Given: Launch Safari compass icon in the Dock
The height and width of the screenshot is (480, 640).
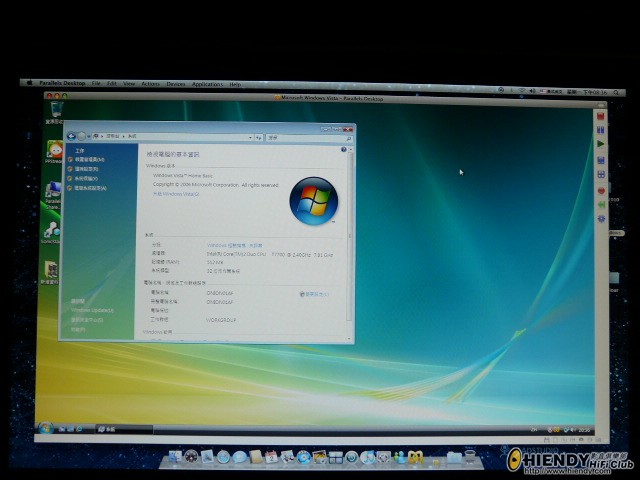Looking at the screenshot, I should pos(223,457).
